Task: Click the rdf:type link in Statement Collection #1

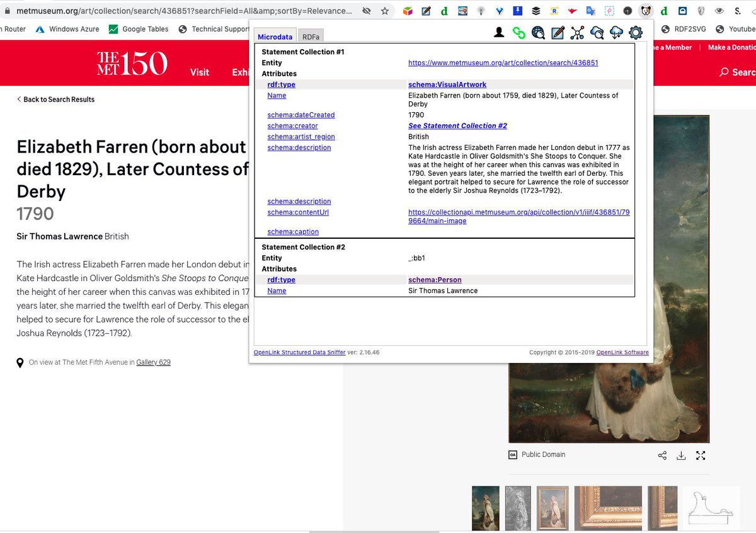Action: pyautogui.click(x=281, y=84)
